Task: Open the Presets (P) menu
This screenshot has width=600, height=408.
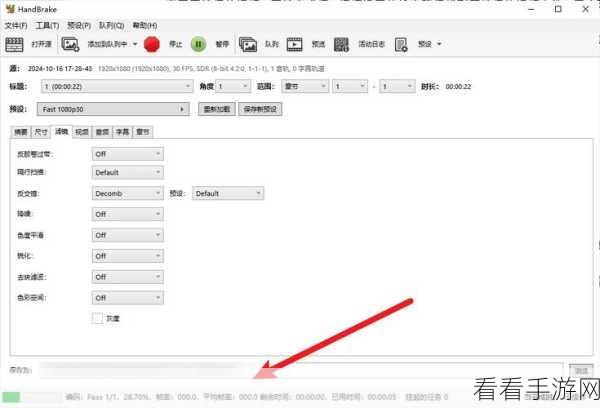Action: click(x=79, y=26)
